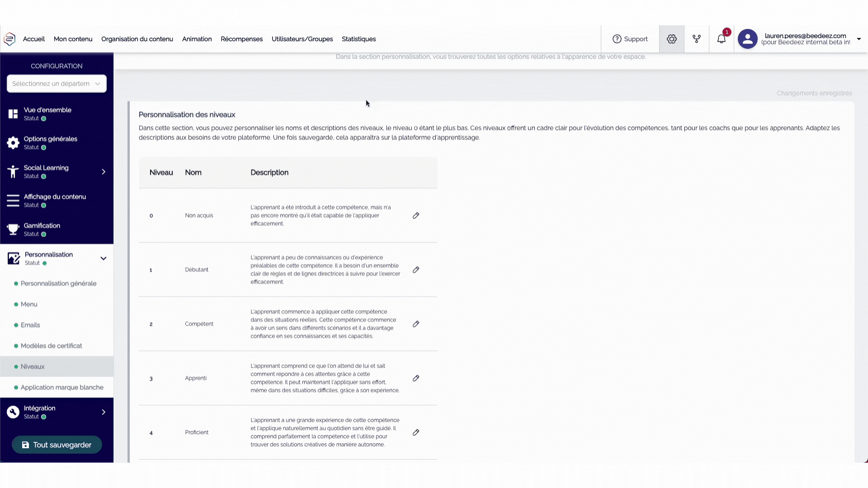Image resolution: width=868 pixels, height=488 pixels.
Task: Select Application marque blanche in sidebar
Action: [x=62, y=387]
